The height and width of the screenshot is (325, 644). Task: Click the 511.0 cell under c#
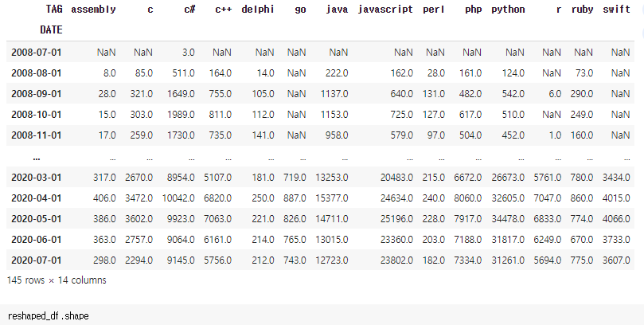tap(183, 73)
